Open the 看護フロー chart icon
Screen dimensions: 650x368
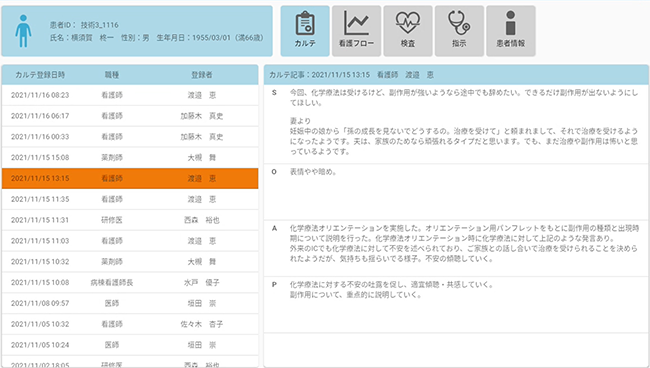(x=357, y=31)
